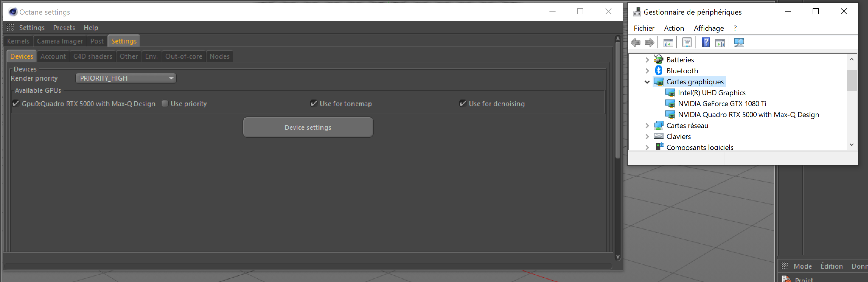Click the Mode menu in the attribute panel
The width and height of the screenshot is (868, 282).
[803, 266]
